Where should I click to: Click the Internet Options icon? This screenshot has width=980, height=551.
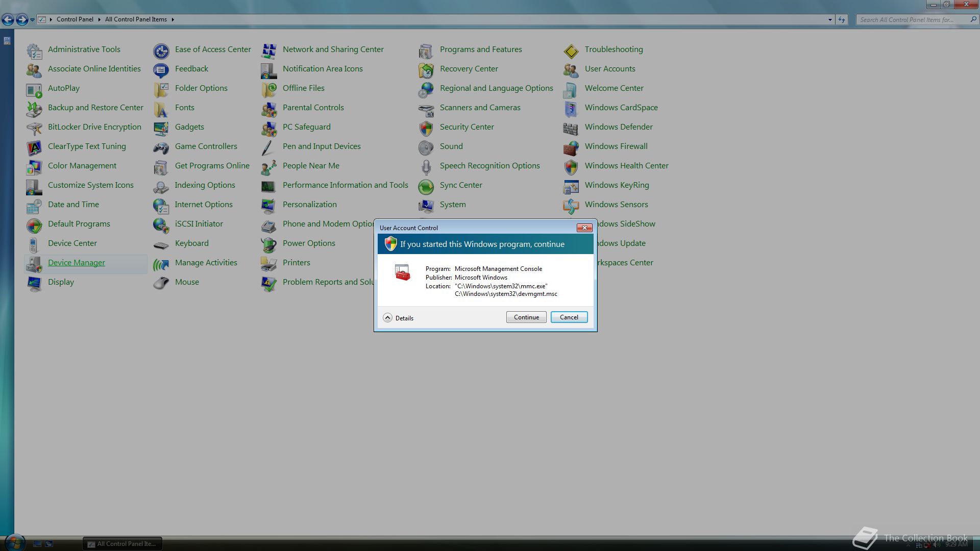click(x=161, y=206)
